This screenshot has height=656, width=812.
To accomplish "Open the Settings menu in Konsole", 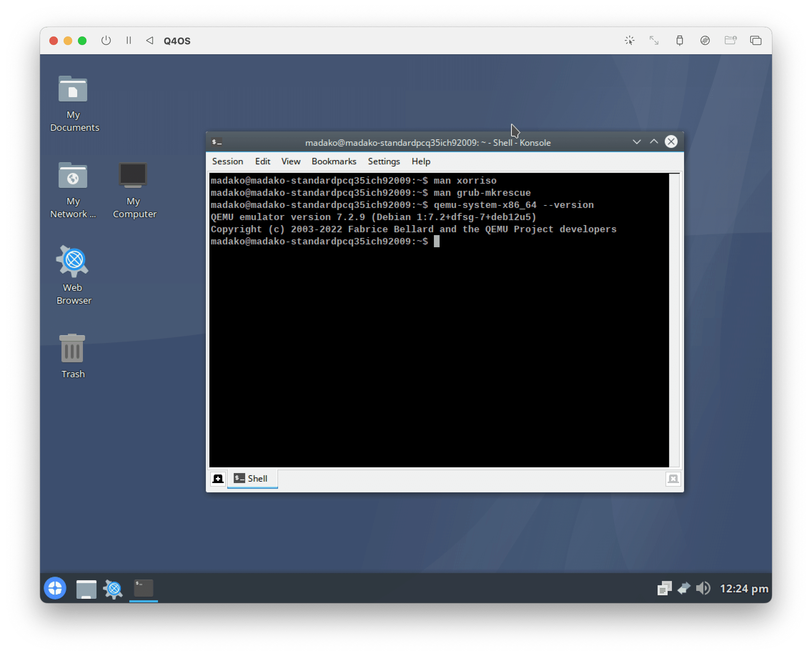I will 384,161.
